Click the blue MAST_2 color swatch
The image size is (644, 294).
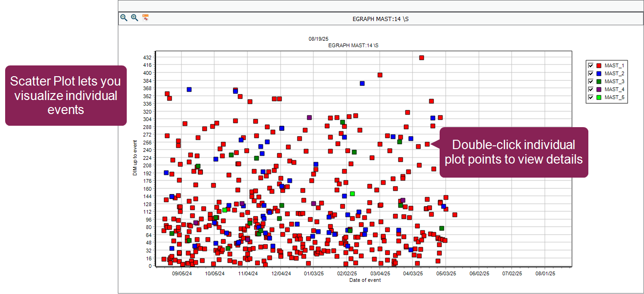point(599,73)
